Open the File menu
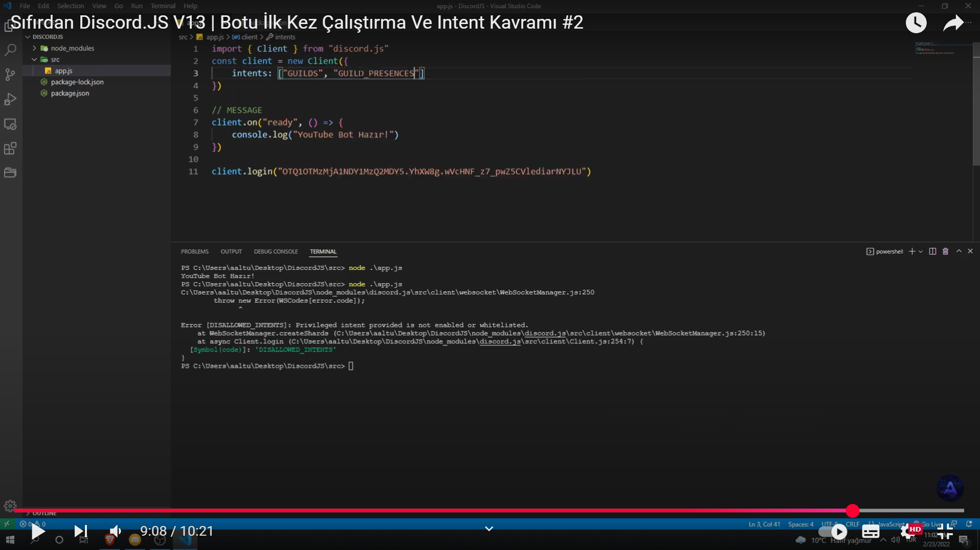The image size is (980, 550). [x=25, y=6]
